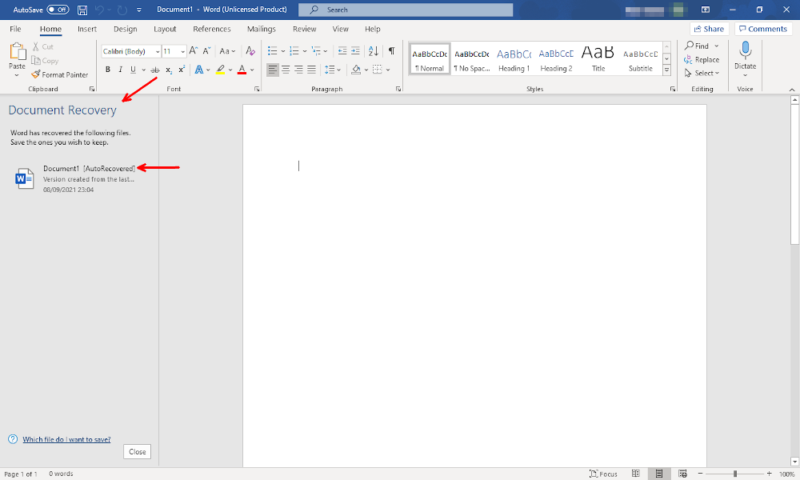The image size is (800, 480).
Task: Apply superscript formatting
Action: pyautogui.click(x=181, y=70)
